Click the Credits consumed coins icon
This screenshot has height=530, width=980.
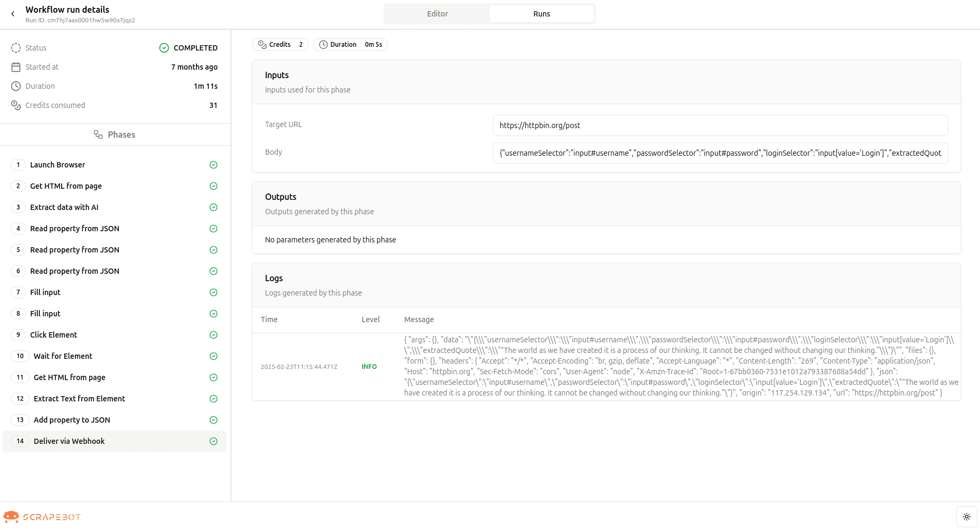pyautogui.click(x=16, y=105)
